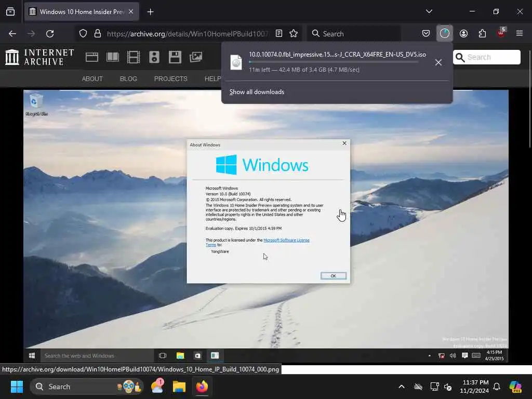The image size is (532, 399).
Task: Expand the hidden system tray icons
Action: [x=402, y=387]
